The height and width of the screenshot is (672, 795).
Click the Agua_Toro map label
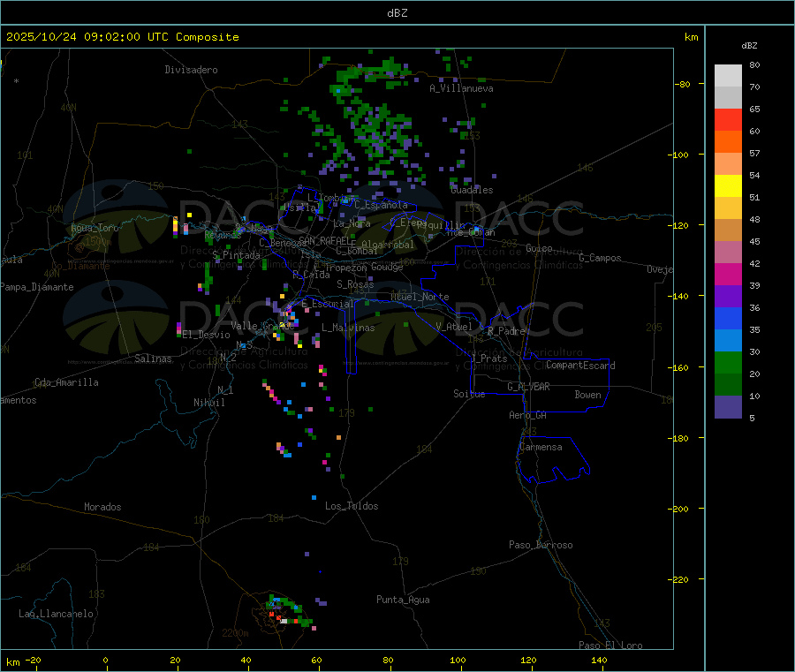pos(95,228)
